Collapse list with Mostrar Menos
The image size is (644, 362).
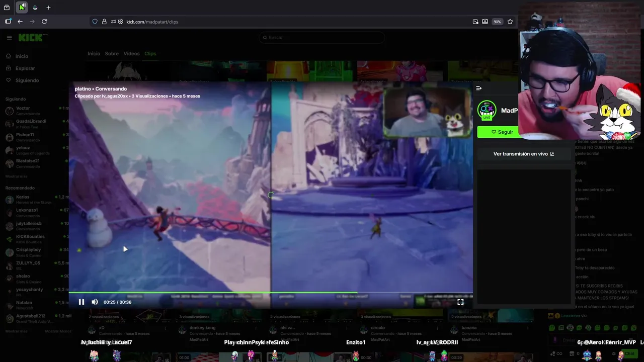58,331
